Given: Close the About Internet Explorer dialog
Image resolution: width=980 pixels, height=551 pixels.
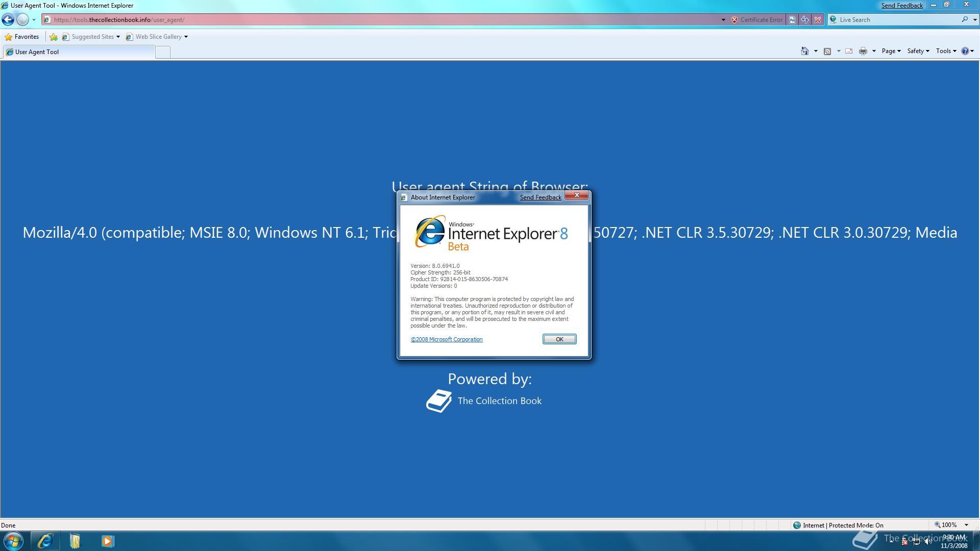Looking at the screenshot, I should click(x=577, y=195).
